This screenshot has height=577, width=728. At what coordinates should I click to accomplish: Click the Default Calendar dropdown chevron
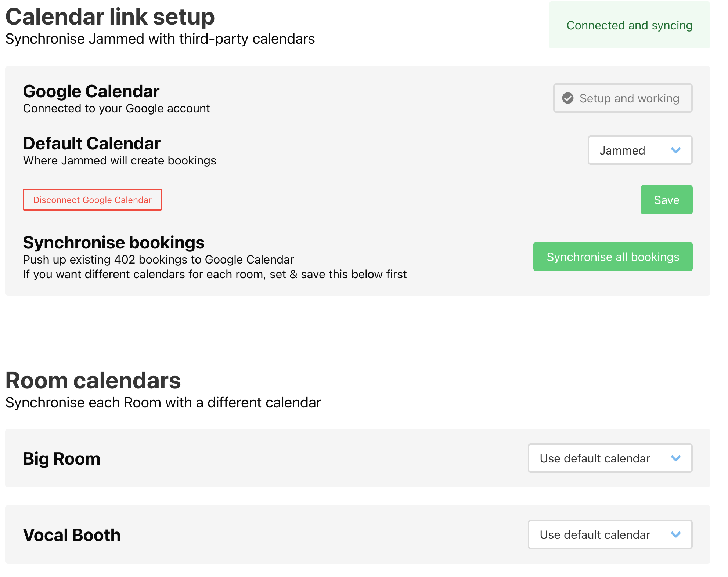pyautogui.click(x=675, y=150)
